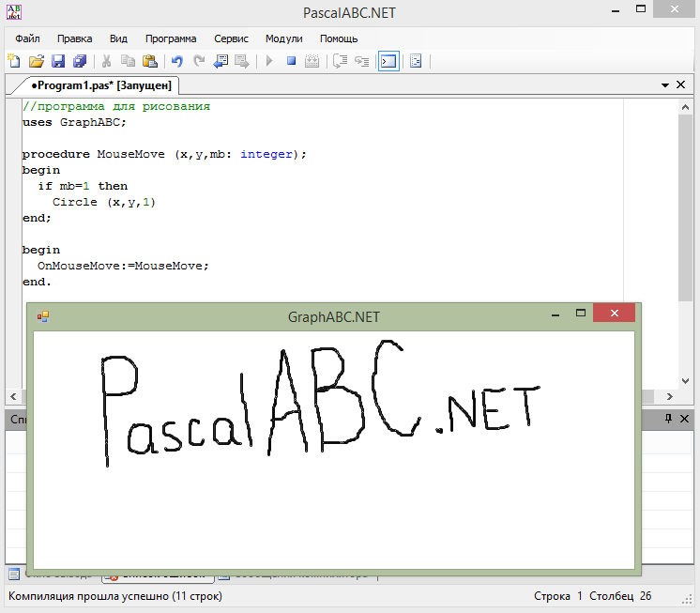The height and width of the screenshot is (613, 700).
Task: Click the 'OnMouseMove:=MouseMove;' code line
Action: click(123, 266)
